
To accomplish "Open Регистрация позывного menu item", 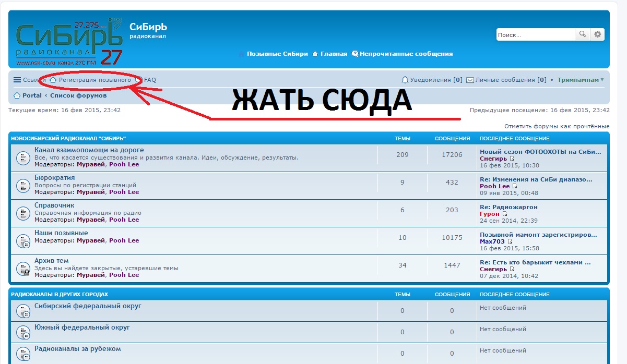I will (94, 80).
